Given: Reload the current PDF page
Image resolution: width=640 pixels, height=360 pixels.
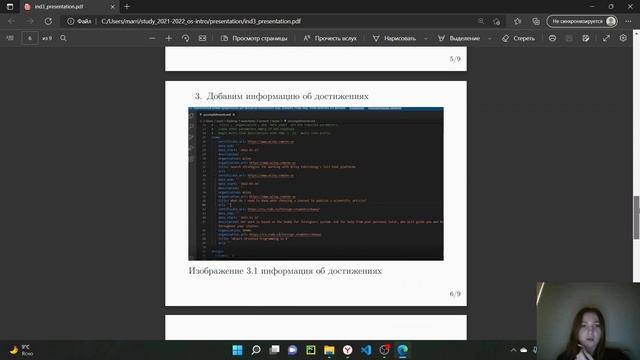Looking at the screenshot, I should [48, 21].
